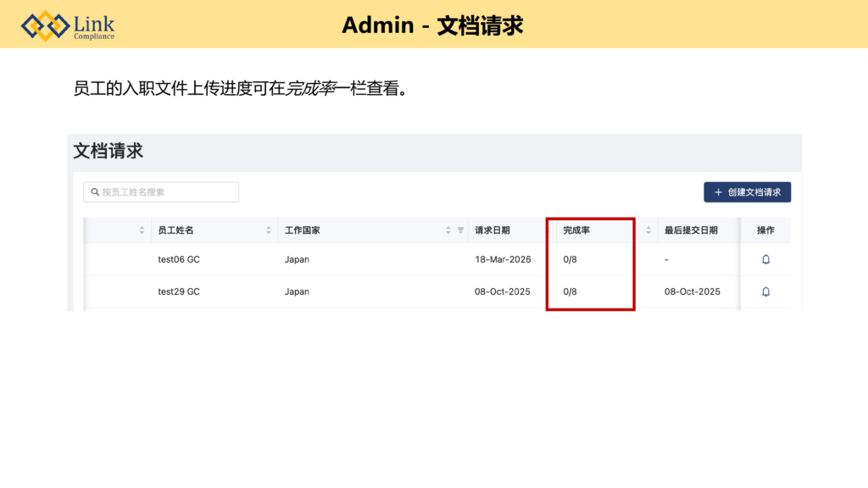Click the Link Compliance logo
Viewport: 868px width, 488px height.
click(68, 25)
